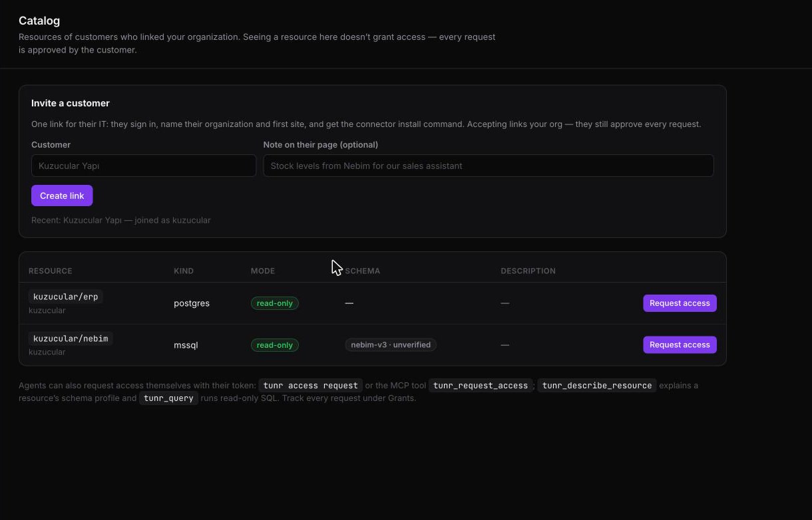Click the mssql kind cell

coord(186,345)
